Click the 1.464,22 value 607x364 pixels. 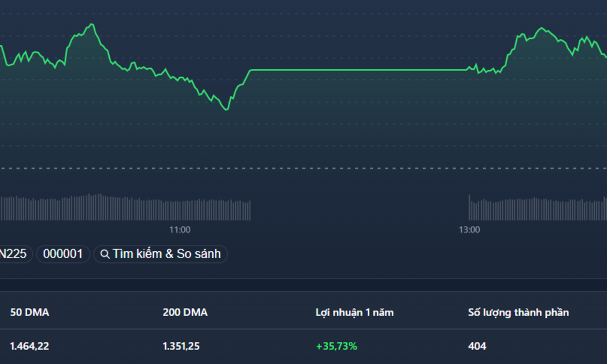[30, 346]
